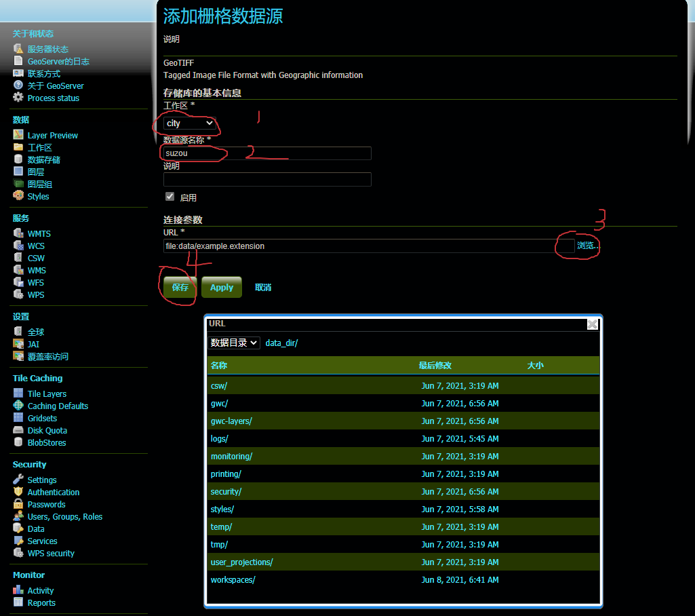This screenshot has height=616, width=695.
Task: Click the JAI settings icon
Action: [18, 344]
